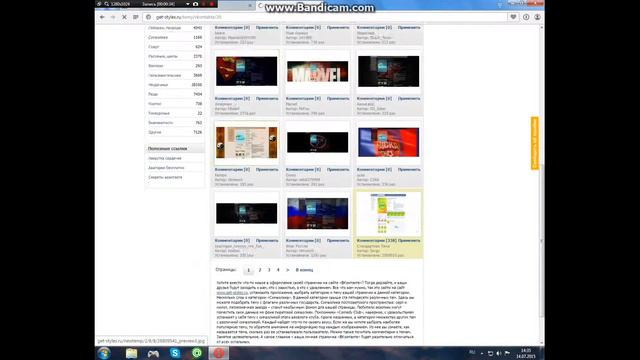This screenshot has height=360, width=640.
Task: Go to page 3 in pagination
Action: pos(269,270)
